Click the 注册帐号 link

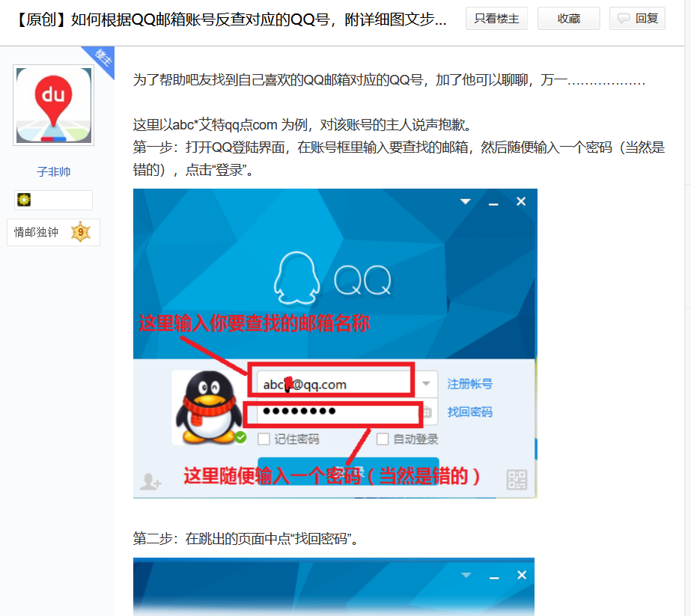(469, 384)
